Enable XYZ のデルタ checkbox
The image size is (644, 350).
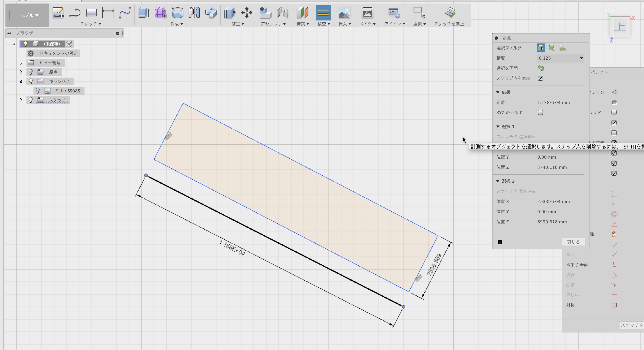[540, 113]
